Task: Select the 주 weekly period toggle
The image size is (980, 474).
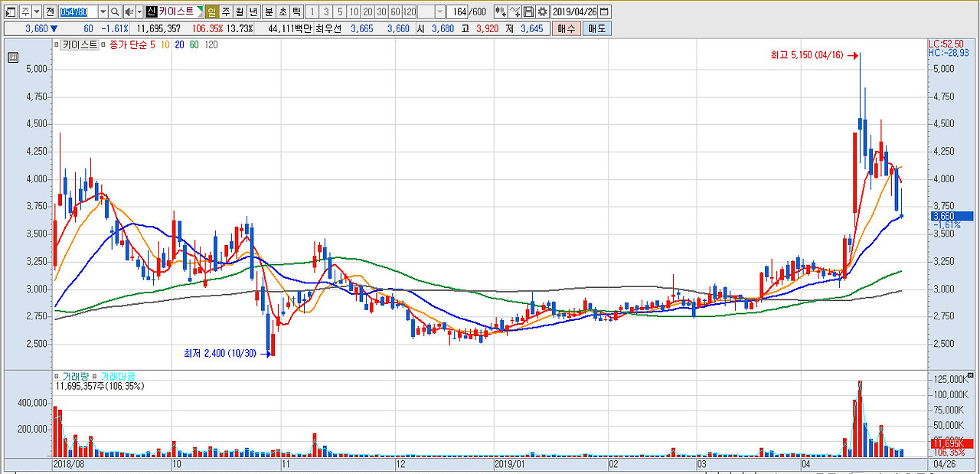Action: click(226, 12)
